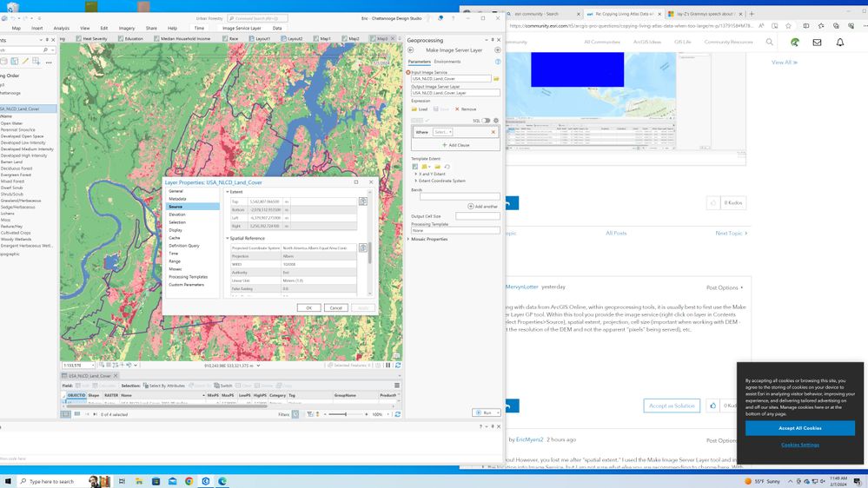Refresh the map view

point(397,366)
